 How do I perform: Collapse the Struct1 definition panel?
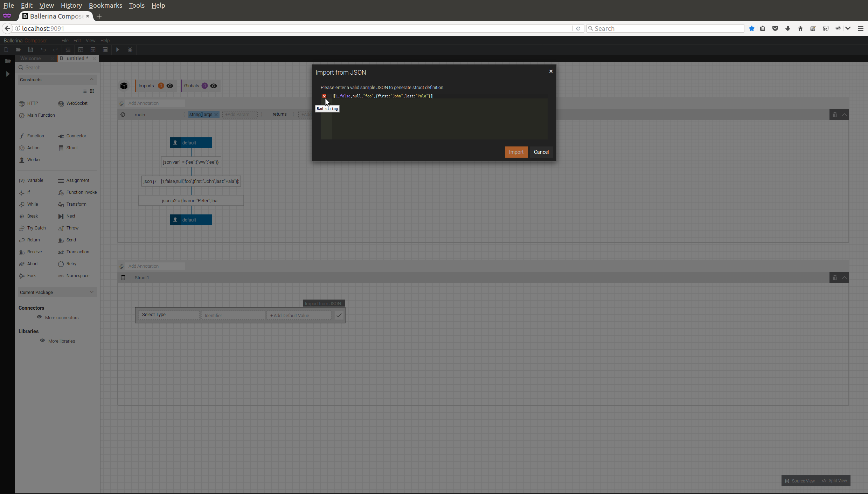point(844,278)
